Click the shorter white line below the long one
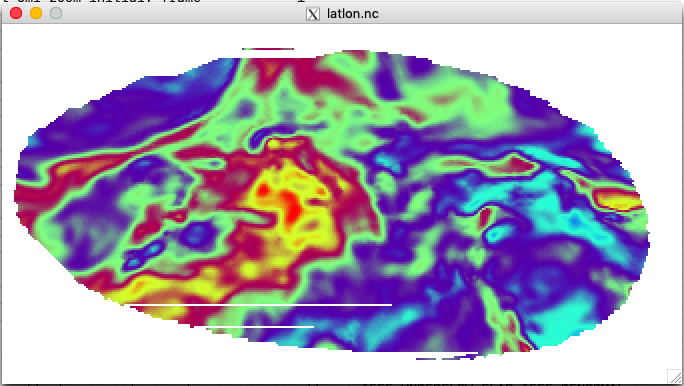684x386 pixels. point(260,326)
